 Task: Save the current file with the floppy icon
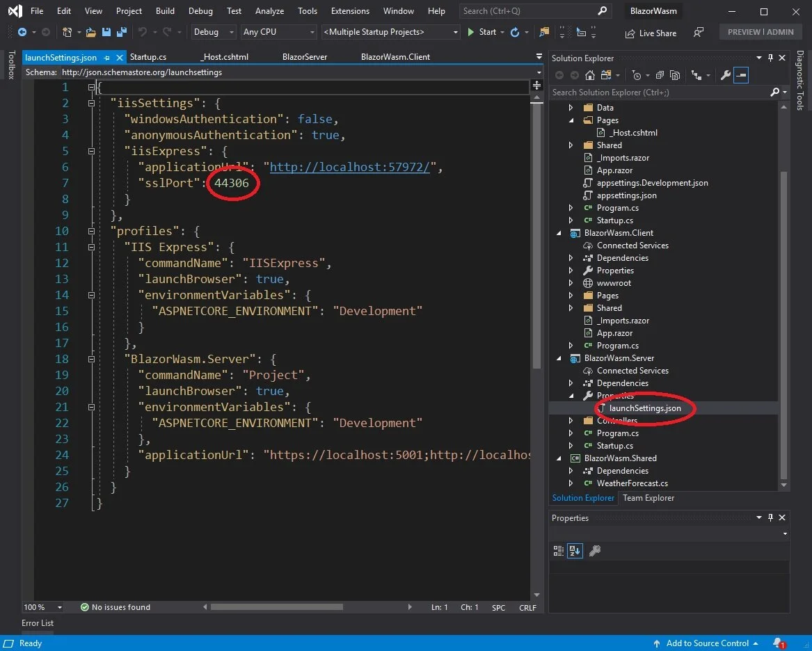click(x=106, y=32)
